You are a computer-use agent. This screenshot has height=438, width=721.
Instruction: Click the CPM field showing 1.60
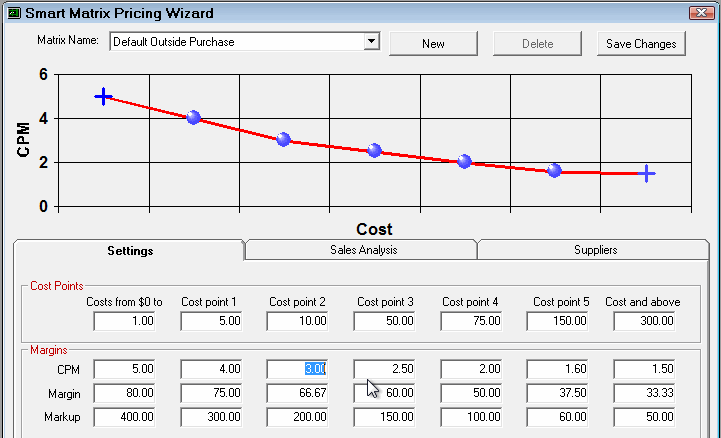coord(557,369)
